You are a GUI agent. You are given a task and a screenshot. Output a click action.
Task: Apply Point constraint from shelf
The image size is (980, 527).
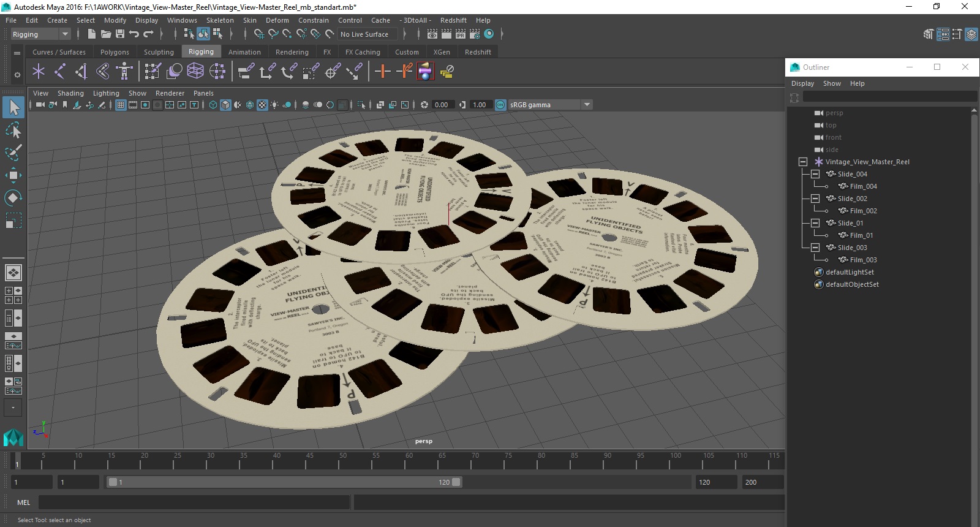(266, 72)
